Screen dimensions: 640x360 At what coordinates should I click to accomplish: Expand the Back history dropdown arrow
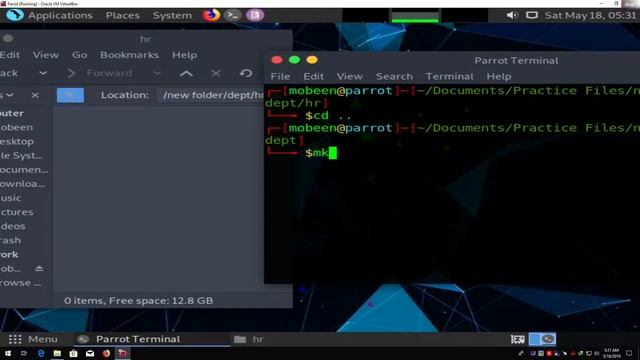click(x=43, y=73)
